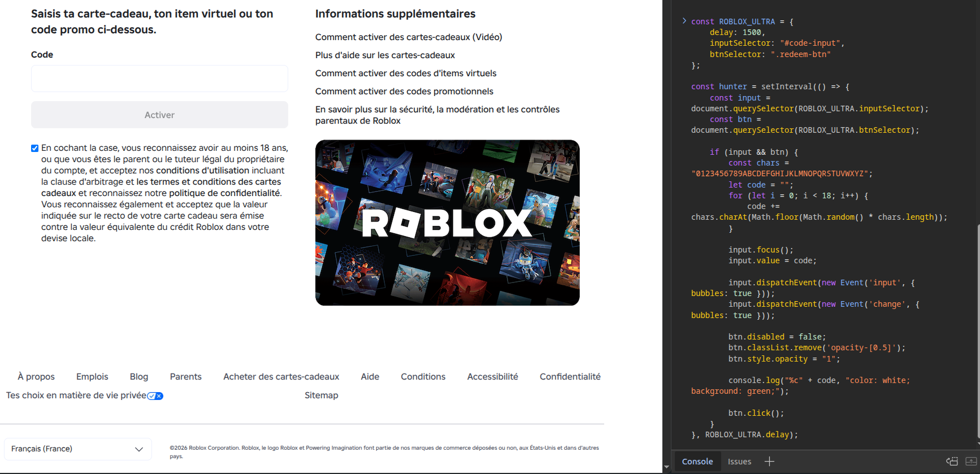This screenshot has height=474, width=980.
Task: Click the undock drawer icon in DevTools
Action: 952,462
